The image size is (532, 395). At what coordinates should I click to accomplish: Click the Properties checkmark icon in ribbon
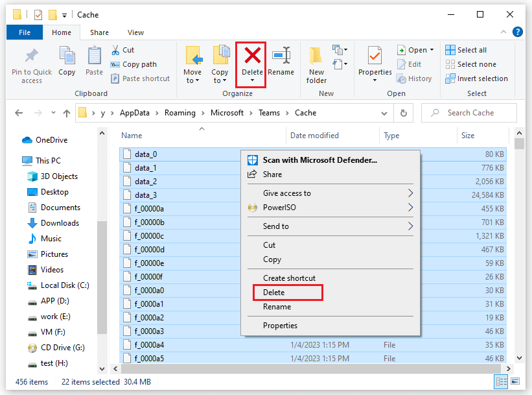point(375,56)
